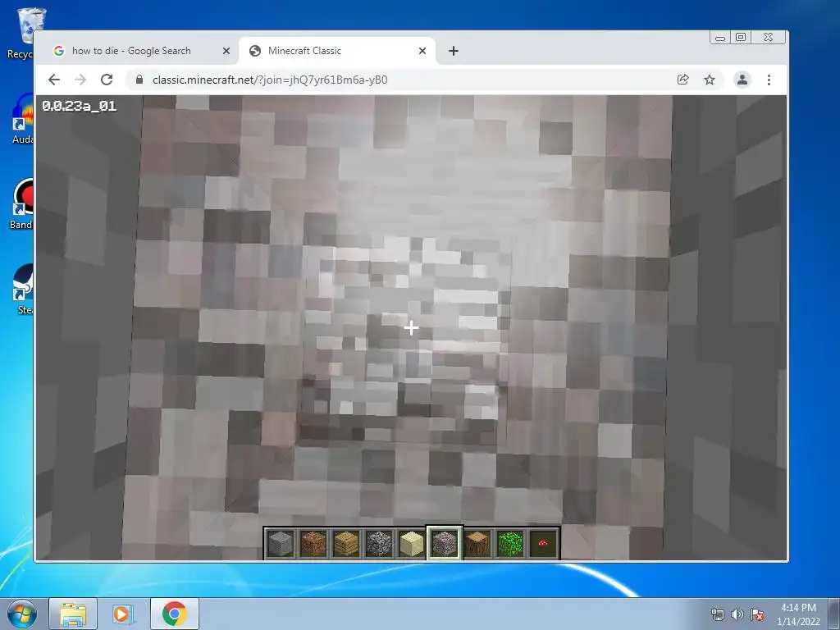This screenshot has height=630, width=840.
Task: Click Chrome icon in the taskbar
Action: (x=175, y=614)
